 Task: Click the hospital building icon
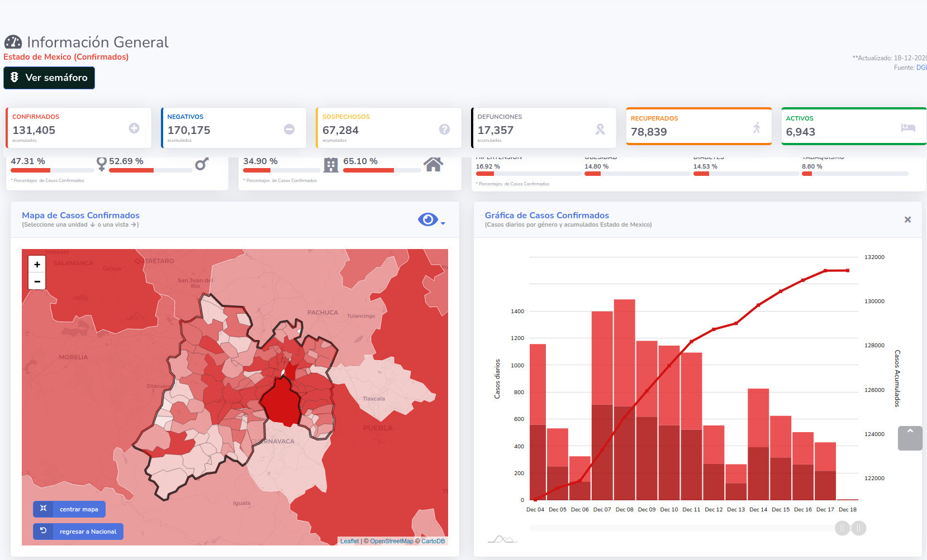pos(331,165)
